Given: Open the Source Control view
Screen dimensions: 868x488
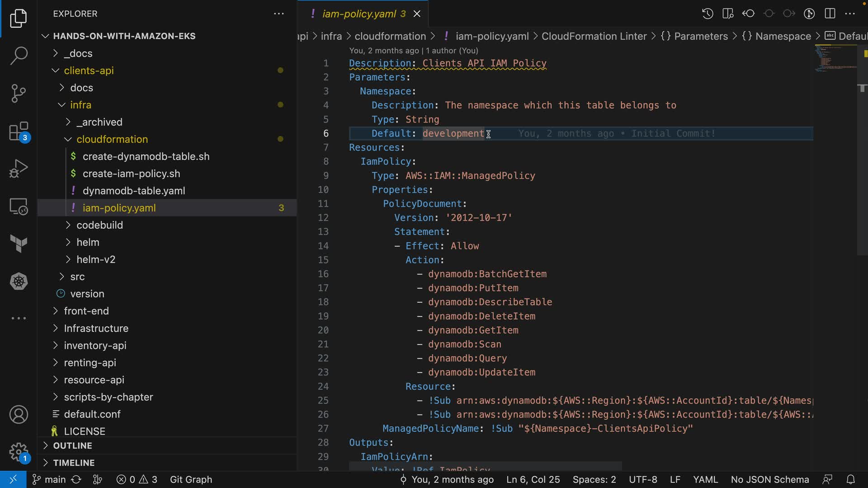Looking at the screenshot, I should [x=19, y=94].
